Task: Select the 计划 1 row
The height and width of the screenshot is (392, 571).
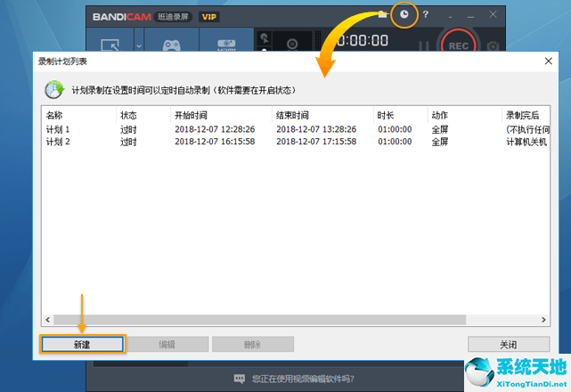Action: pos(296,129)
